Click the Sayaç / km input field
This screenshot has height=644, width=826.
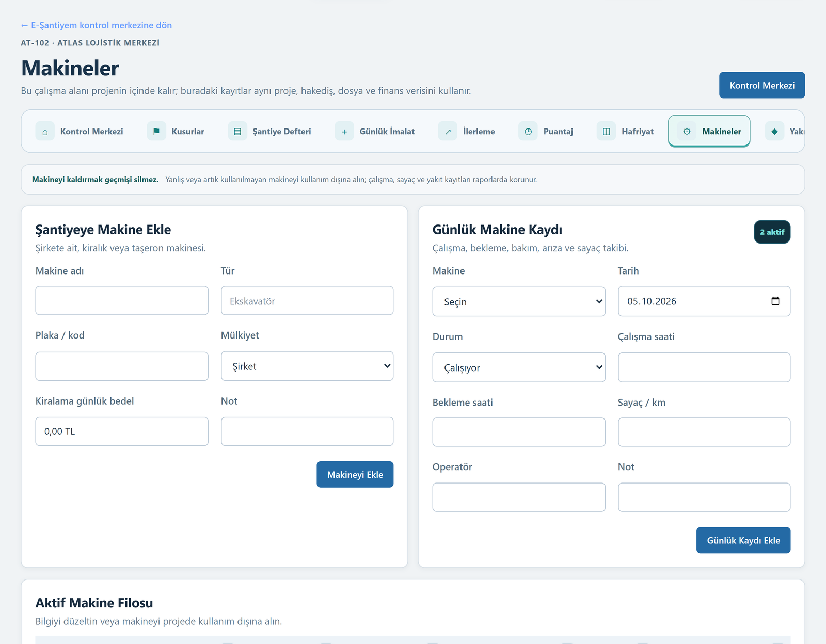click(x=704, y=432)
